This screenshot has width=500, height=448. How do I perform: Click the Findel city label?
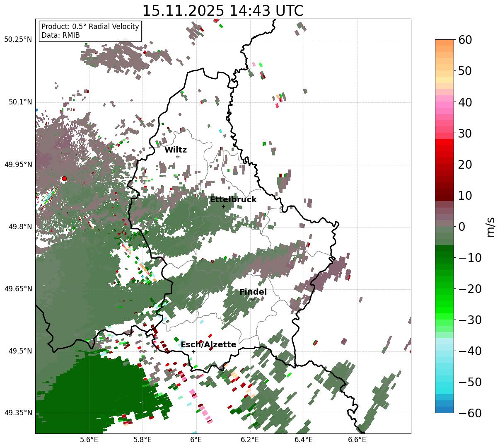pyautogui.click(x=253, y=292)
